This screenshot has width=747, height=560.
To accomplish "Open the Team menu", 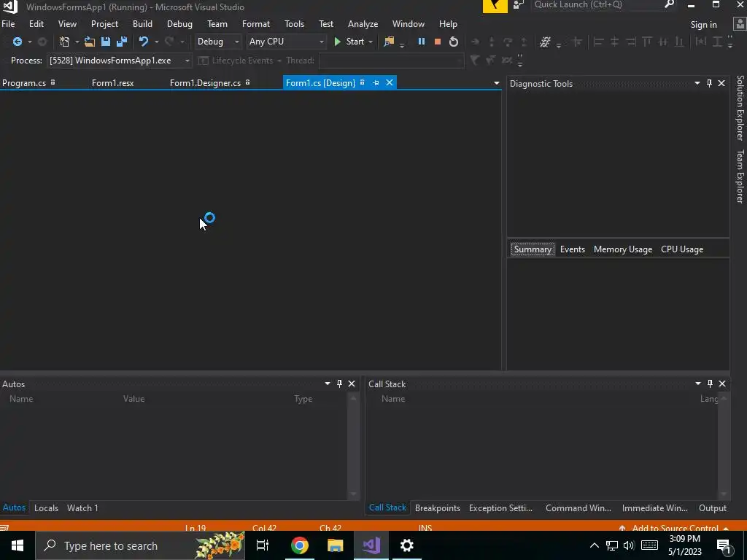I will [x=217, y=24].
